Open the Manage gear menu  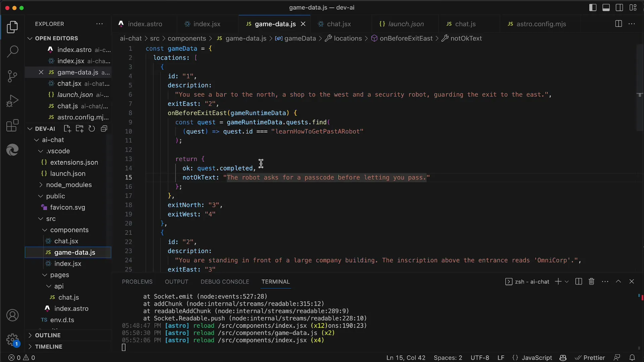(x=12, y=340)
